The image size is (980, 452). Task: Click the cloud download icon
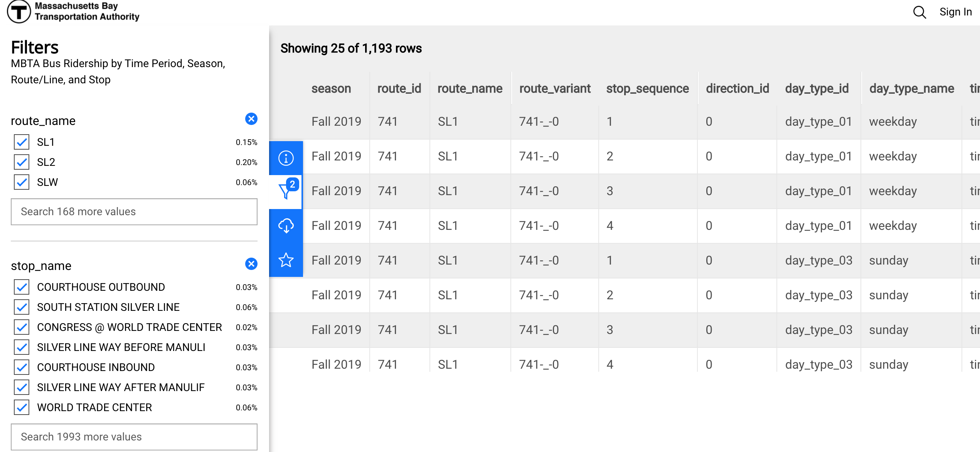click(286, 226)
